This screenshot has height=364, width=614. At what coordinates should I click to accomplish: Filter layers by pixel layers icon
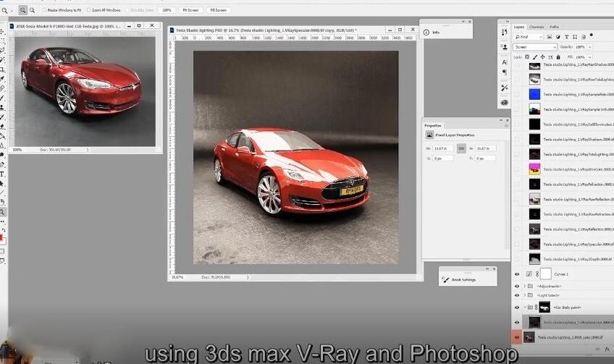coord(550,37)
